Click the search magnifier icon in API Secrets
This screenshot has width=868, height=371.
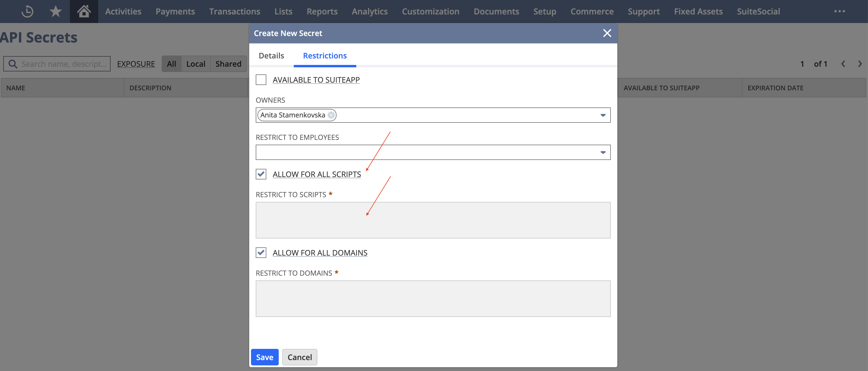tap(13, 64)
